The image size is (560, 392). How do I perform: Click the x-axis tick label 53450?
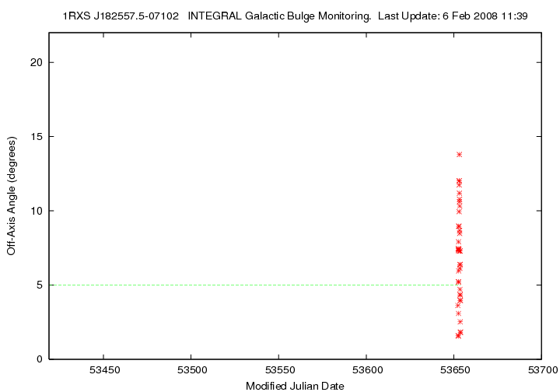pos(105,370)
